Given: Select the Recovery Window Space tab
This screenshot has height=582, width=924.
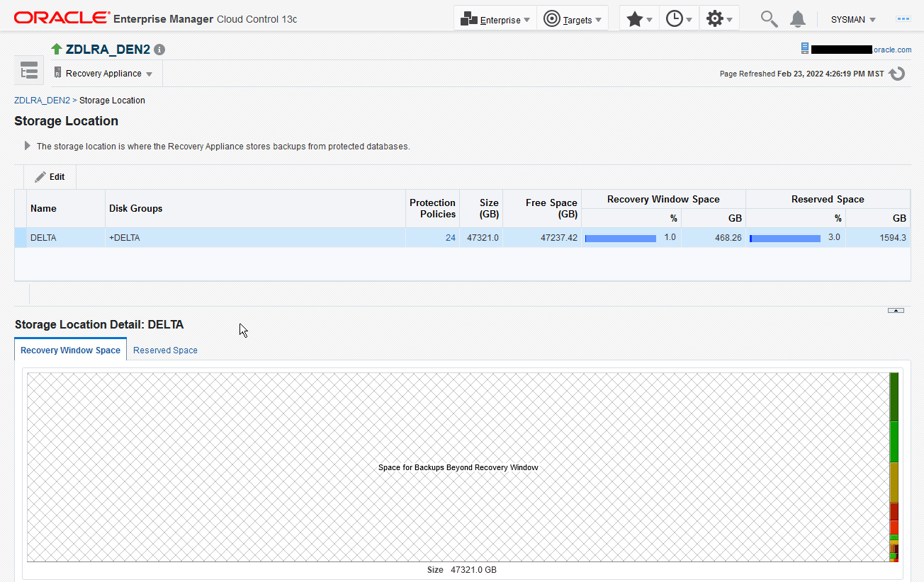Looking at the screenshot, I should 70,350.
